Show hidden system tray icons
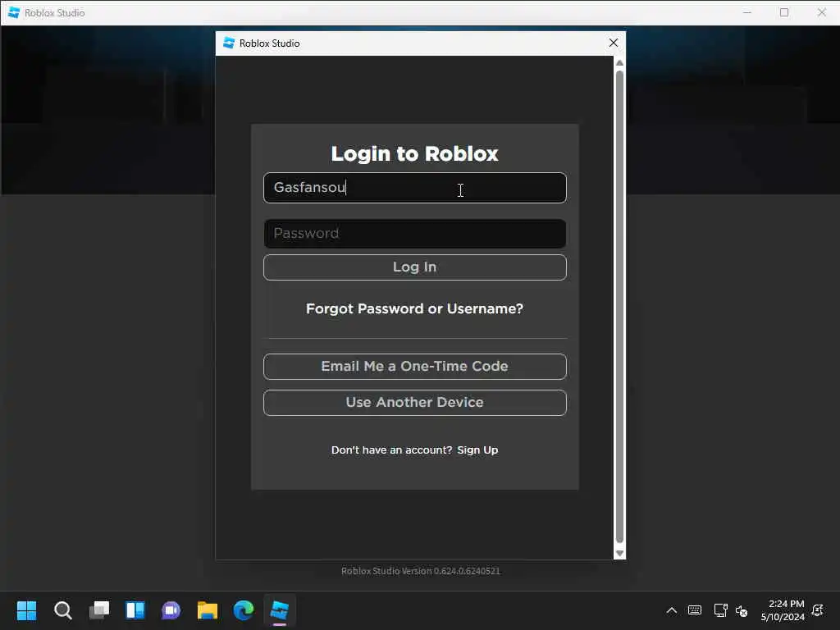Image resolution: width=840 pixels, height=630 pixels. [671, 610]
